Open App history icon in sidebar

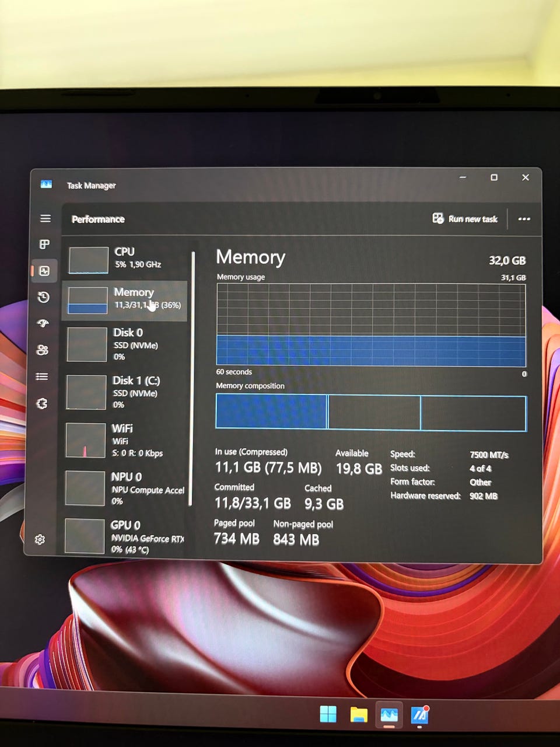(43, 297)
